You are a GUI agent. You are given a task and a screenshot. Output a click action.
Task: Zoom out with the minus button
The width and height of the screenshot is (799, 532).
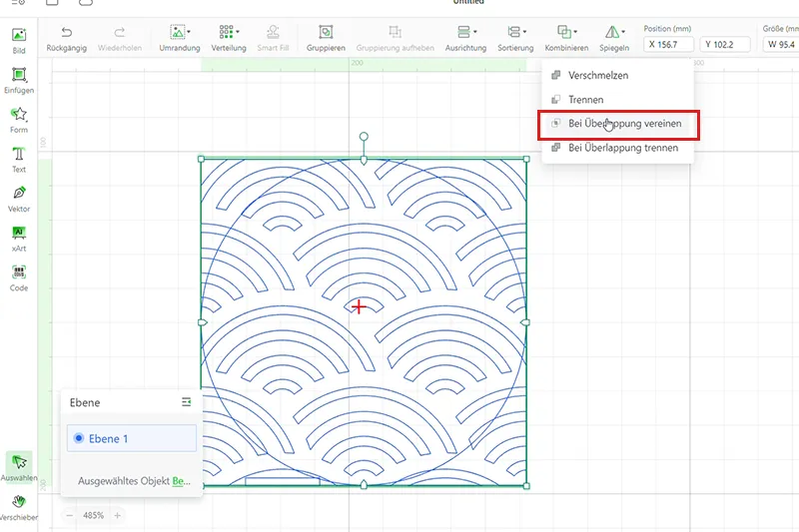(69, 515)
